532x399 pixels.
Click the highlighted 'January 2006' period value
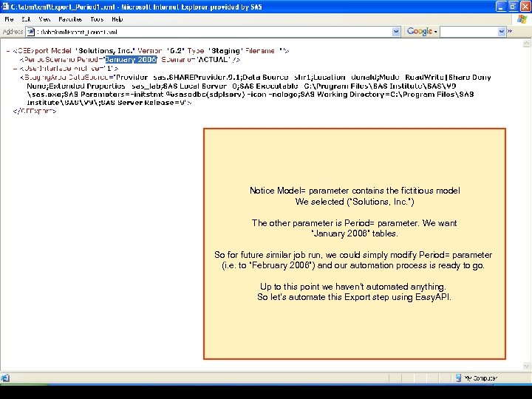point(131,60)
